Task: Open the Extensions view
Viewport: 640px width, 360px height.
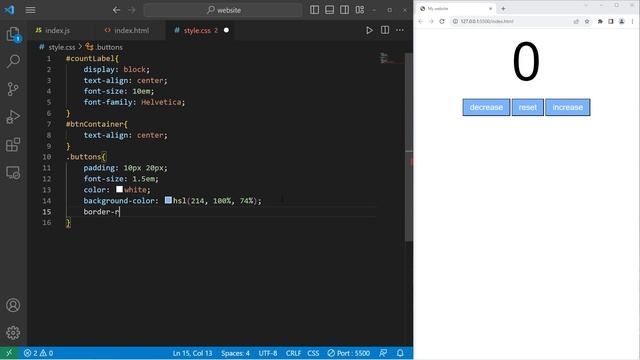Action: click(13, 144)
